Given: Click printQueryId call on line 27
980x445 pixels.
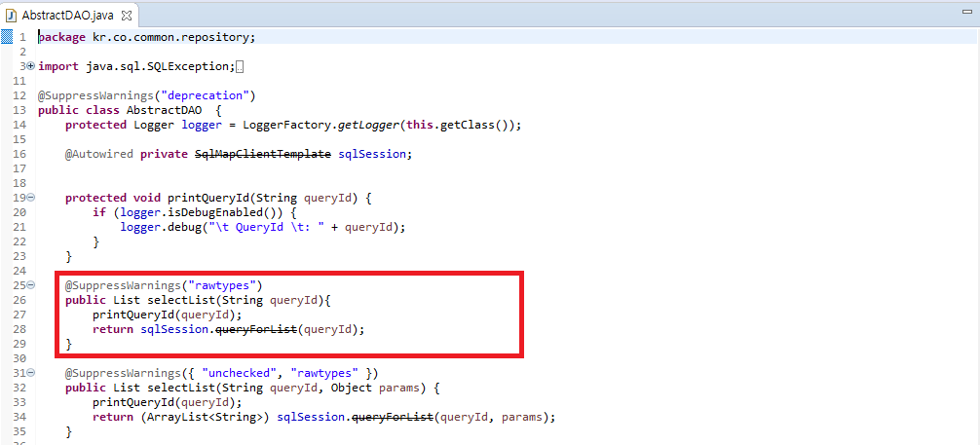Looking at the screenshot, I should click(x=133, y=315).
